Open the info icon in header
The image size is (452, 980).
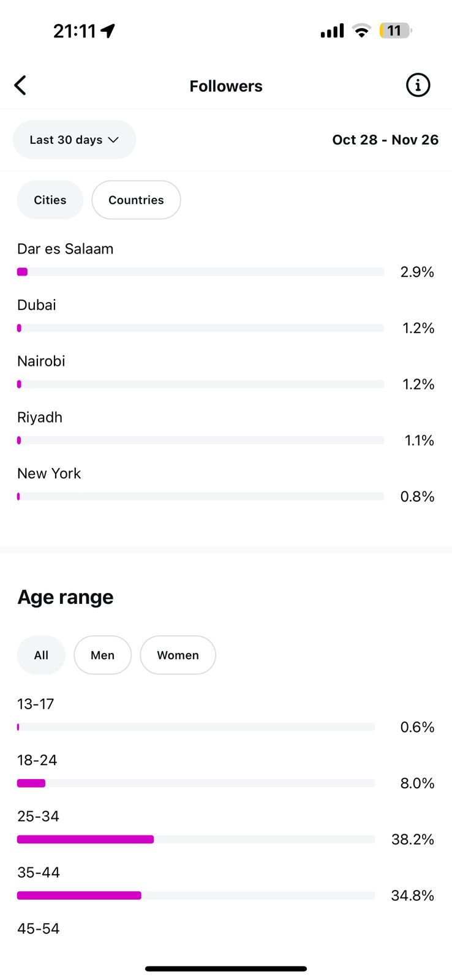418,85
